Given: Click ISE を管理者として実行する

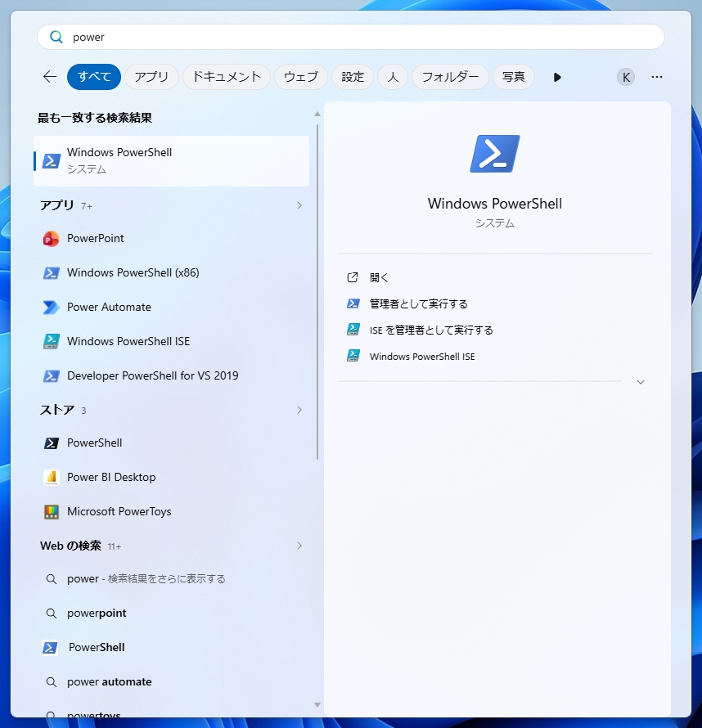Looking at the screenshot, I should click(431, 330).
